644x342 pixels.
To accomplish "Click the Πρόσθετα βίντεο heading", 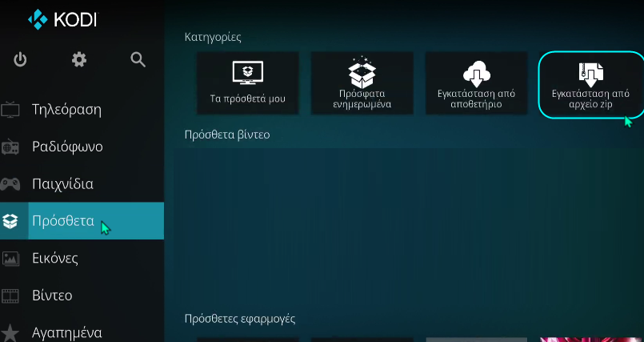I will point(227,135).
